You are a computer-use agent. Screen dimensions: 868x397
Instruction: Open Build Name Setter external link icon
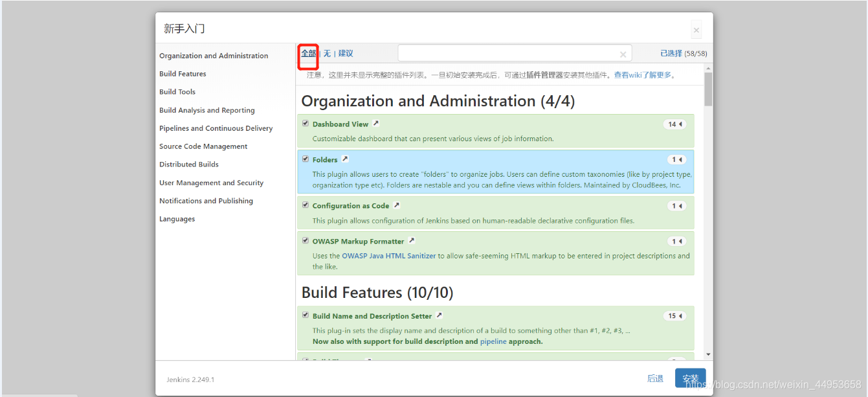(439, 315)
